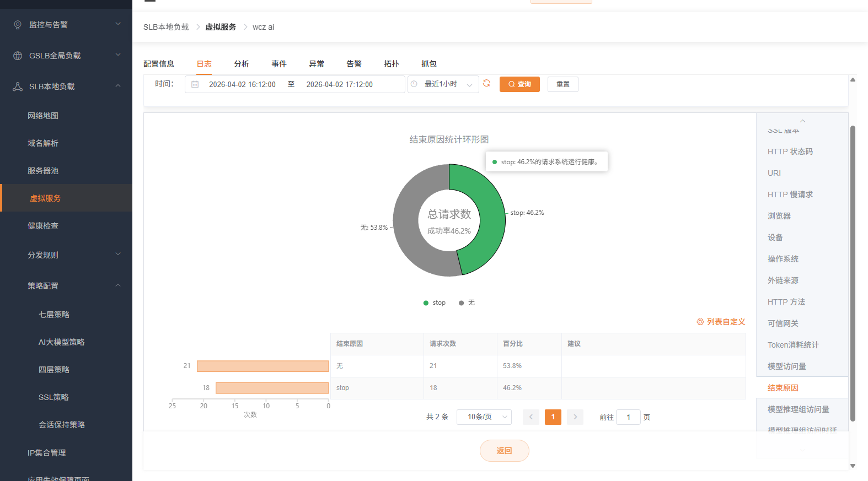Toggle the green stop legend item

[435, 302]
